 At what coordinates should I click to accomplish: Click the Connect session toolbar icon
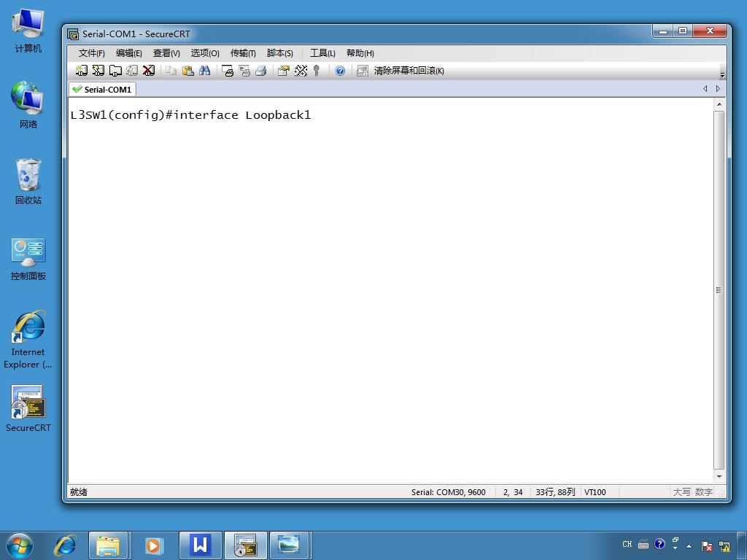point(82,71)
